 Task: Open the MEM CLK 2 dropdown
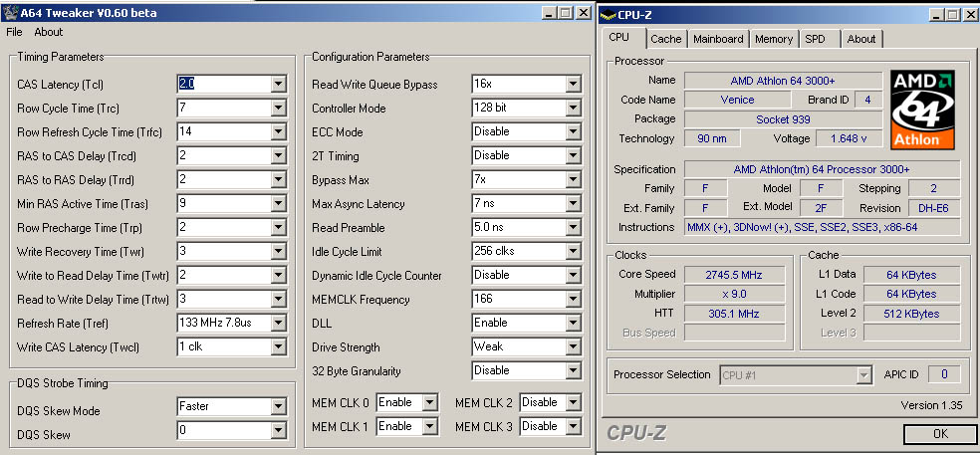pos(573,402)
